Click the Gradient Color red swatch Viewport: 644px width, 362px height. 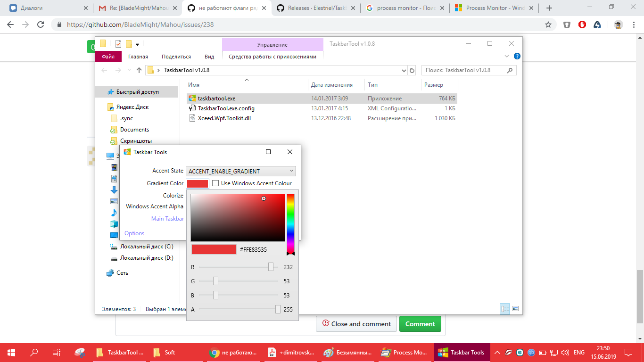tap(198, 183)
